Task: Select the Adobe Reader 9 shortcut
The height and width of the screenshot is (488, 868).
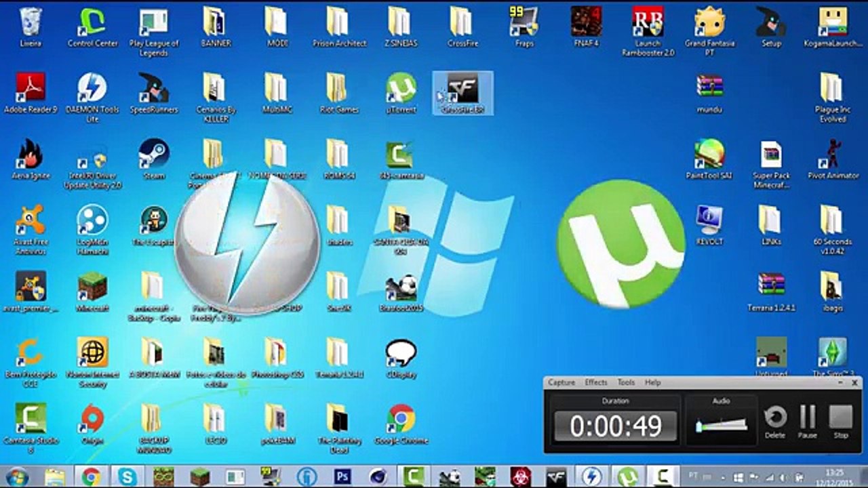Action: pyautogui.click(x=31, y=93)
